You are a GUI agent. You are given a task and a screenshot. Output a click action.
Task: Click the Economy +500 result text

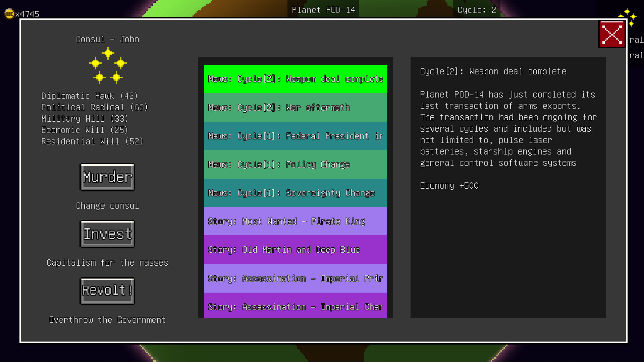[x=449, y=186]
